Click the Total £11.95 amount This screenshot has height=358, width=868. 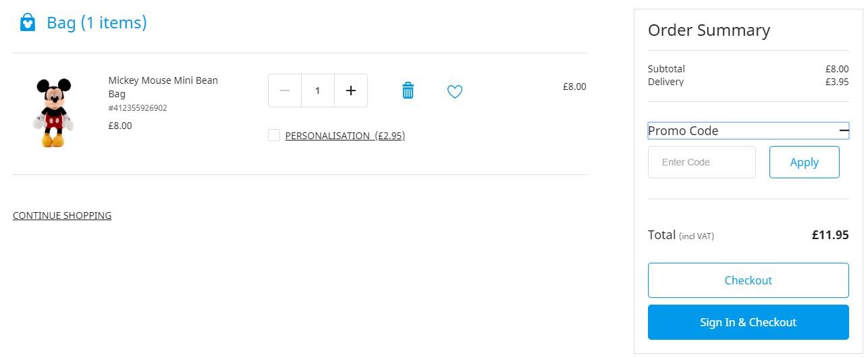pos(830,235)
